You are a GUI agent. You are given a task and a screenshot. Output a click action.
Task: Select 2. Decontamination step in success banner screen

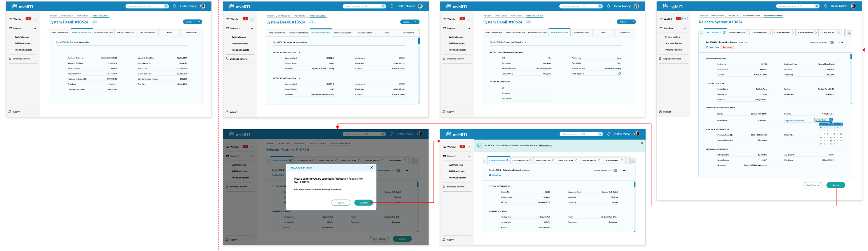tap(522, 160)
